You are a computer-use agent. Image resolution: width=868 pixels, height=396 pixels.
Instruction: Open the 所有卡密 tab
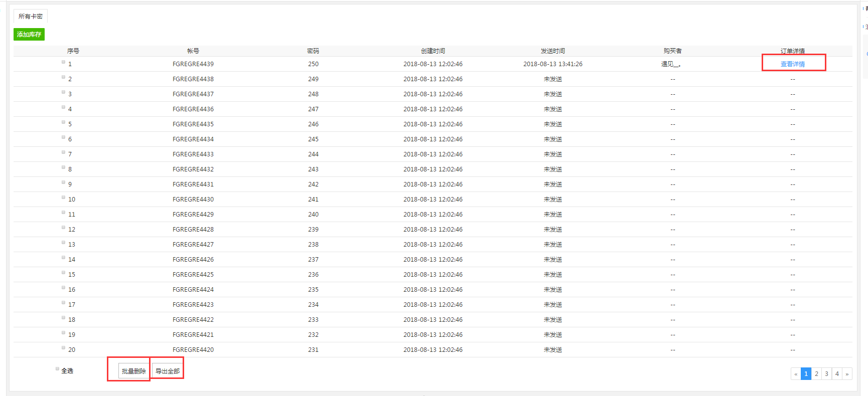[31, 17]
